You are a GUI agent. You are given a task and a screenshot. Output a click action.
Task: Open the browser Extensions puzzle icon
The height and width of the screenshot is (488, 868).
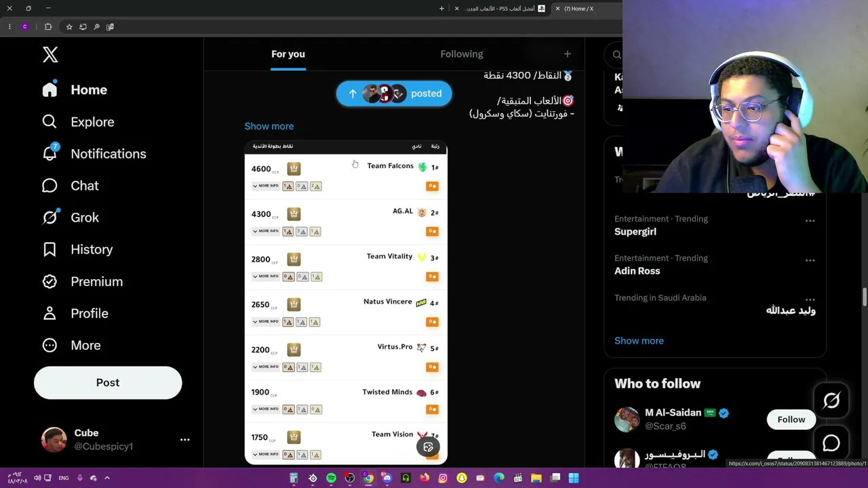48,27
